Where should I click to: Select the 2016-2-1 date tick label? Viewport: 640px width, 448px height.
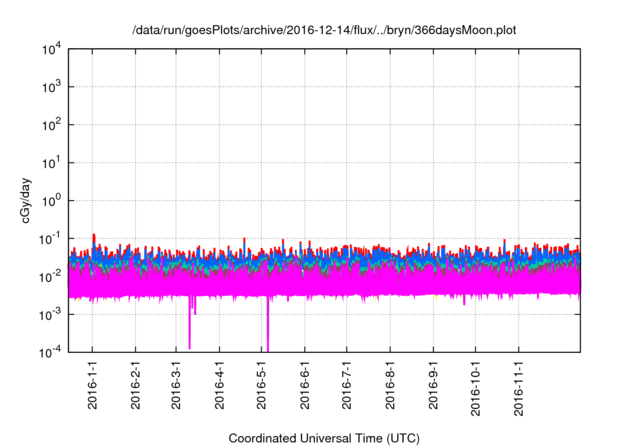click(x=136, y=387)
